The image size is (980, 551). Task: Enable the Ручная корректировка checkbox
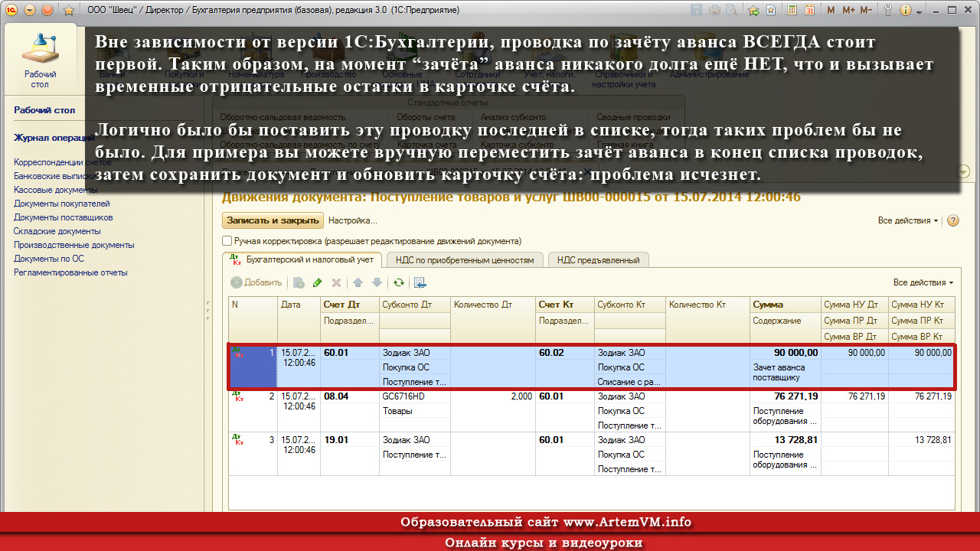click(227, 241)
